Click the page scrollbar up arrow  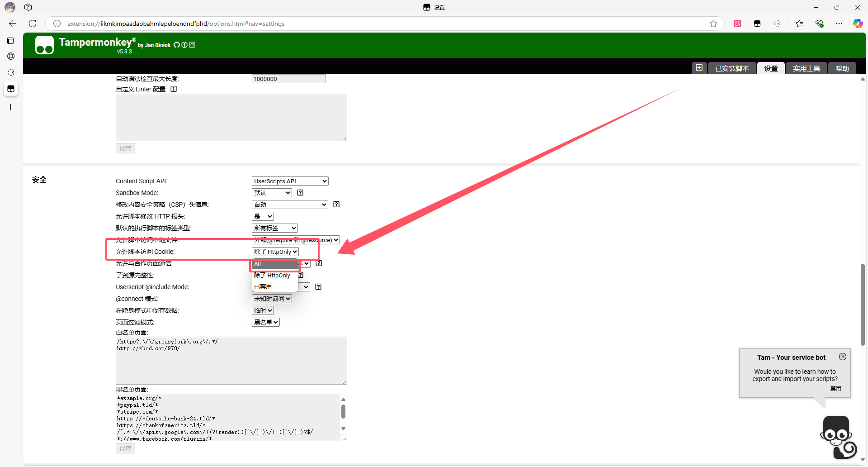863,79
